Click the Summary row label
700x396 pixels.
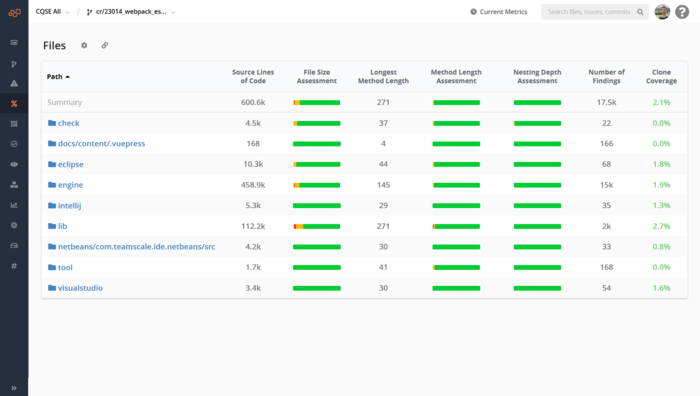[x=65, y=102]
